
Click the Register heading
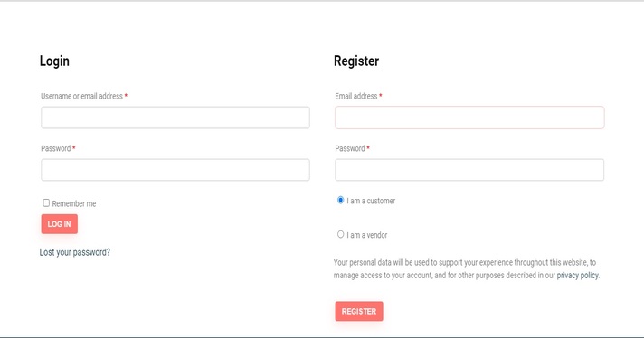(356, 61)
